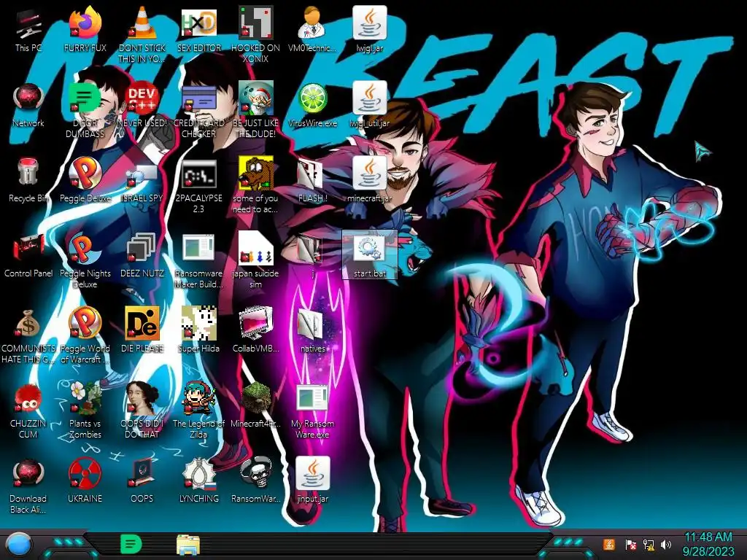Image resolution: width=747 pixels, height=560 pixels.
Task: Select the CollabVMB monitor icon
Action: (x=256, y=330)
